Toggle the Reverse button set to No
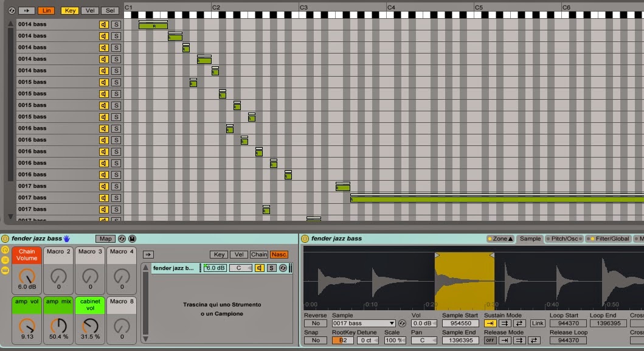This screenshot has width=644, height=351. (x=316, y=324)
